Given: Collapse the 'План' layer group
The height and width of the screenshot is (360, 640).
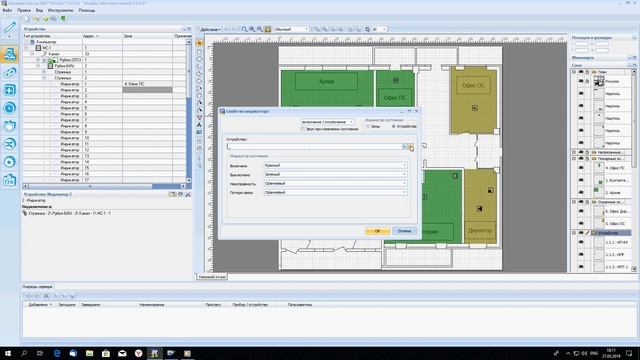Looking at the screenshot, I should (x=574, y=72).
